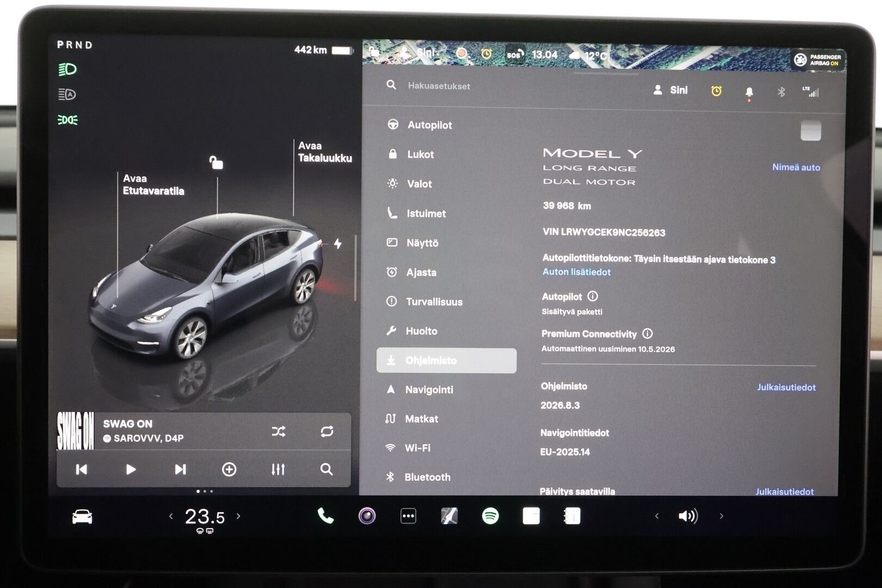Click the Bluetooth icon in settings header
Image resolution: width=882 pixels, height=588 pixels.
coord(781,92)
